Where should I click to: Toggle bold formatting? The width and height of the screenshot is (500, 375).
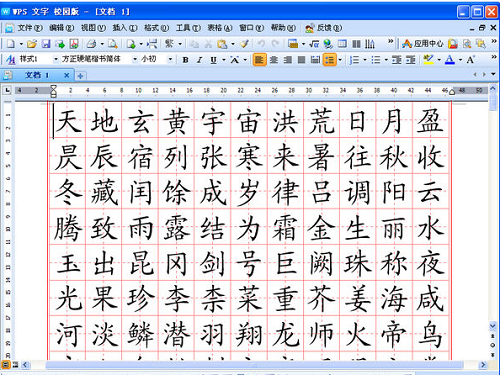coord(186,60)
